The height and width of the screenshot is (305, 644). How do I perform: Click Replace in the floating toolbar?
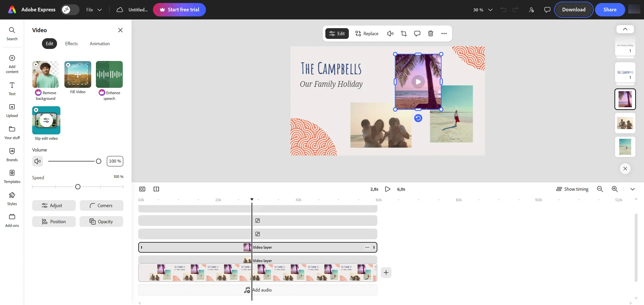367,34
